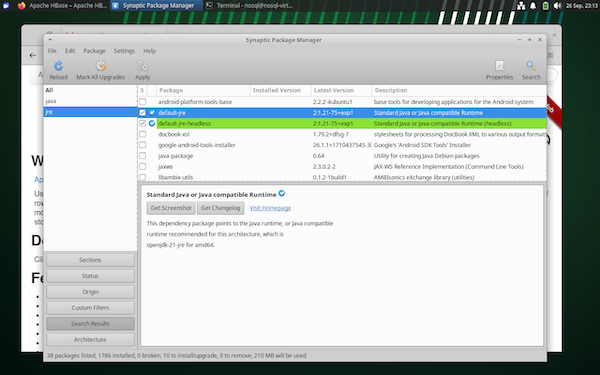The image size is (600, 375).
Task: Click version 2.2.2-4ubuntu1 cell
Action: click(x=332, y=102)
